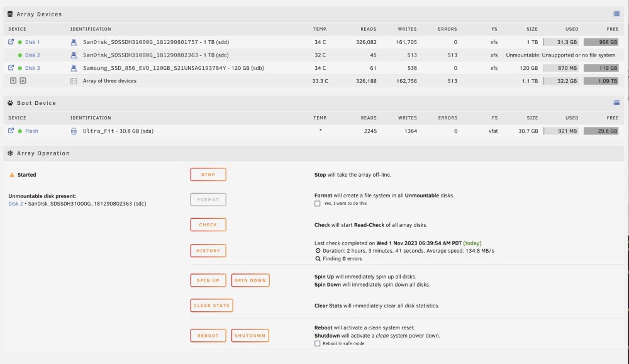The width and height of the screenshot is (629, 364).
Task: Click Disk 3 free bar 119 GB
Action: click(x=601, y=68)
